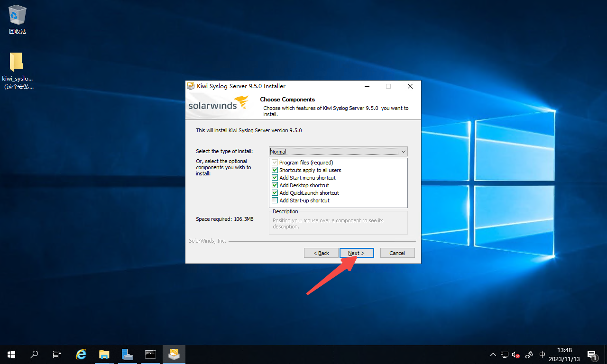Close the Kiwi Syslog installer window
607x364 pixels.
[410, 86]
